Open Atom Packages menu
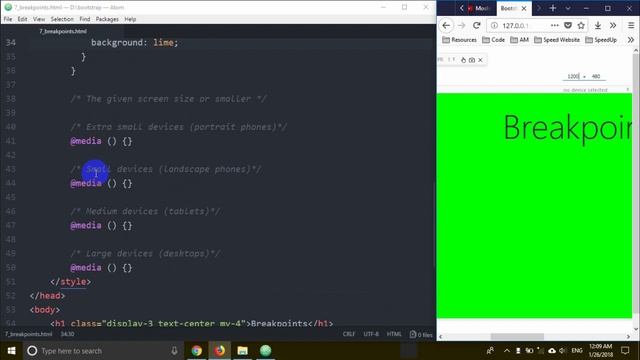The width and height of the screenshot is (640, 360). coord(107,19)
